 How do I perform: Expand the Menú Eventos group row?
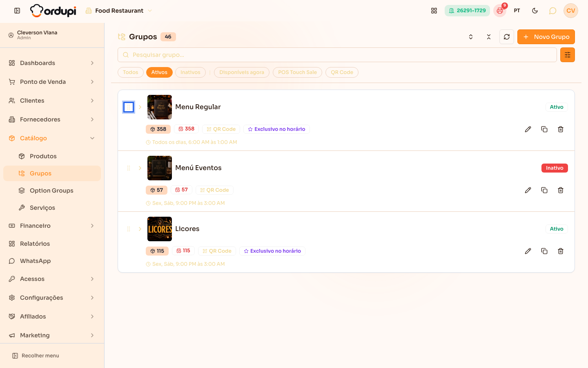tap(140, 168)
